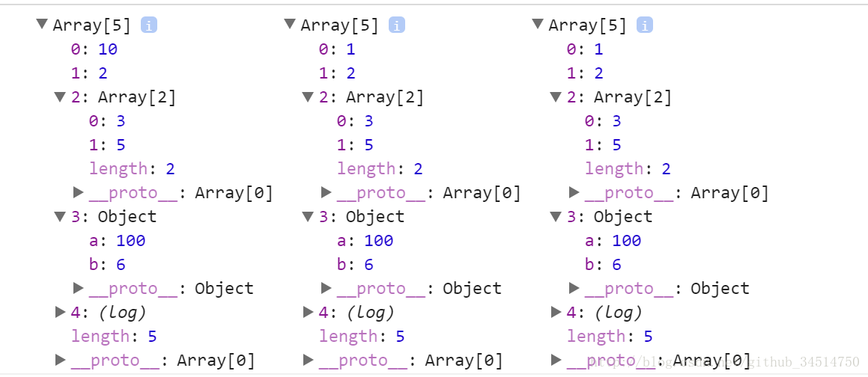The image size is (868, 377).
Task: Expand the middle column's bottom '__proto__: Array[0]'
Action: click(x=309, y=360)
